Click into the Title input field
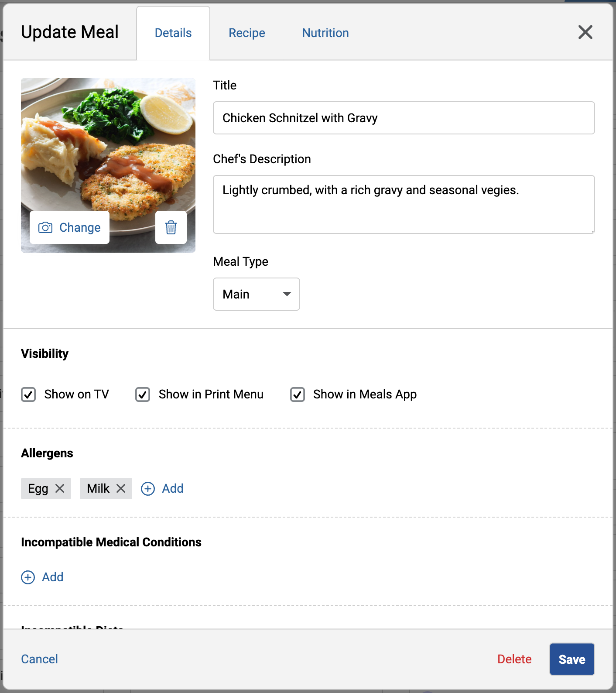The image size is (616, 693). click(404, 118)
